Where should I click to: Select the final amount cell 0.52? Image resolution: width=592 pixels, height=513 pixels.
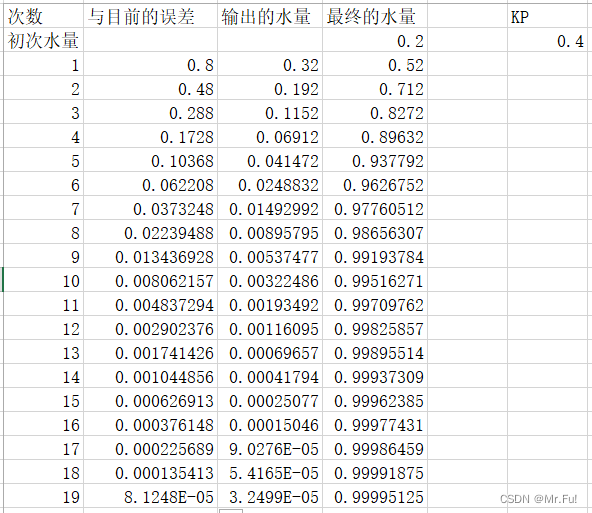coord(375,64)
